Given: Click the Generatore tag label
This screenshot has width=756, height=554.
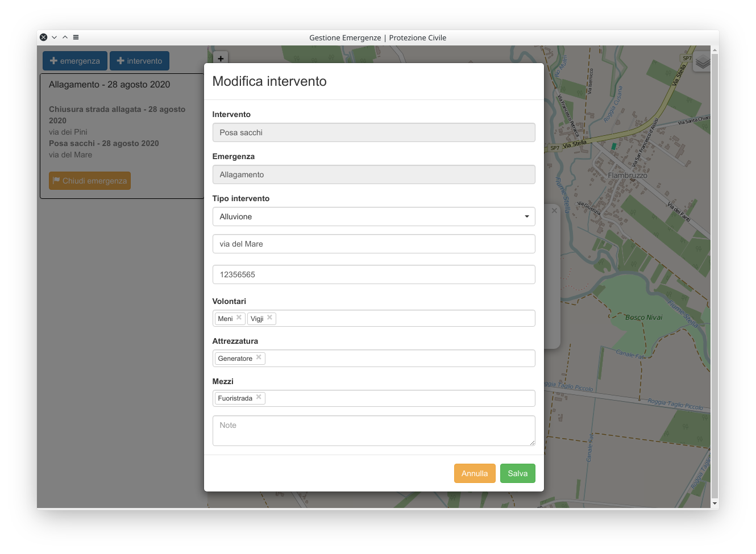Looking at the screenshot, I should pyautogui.click(x=235, y=359).
